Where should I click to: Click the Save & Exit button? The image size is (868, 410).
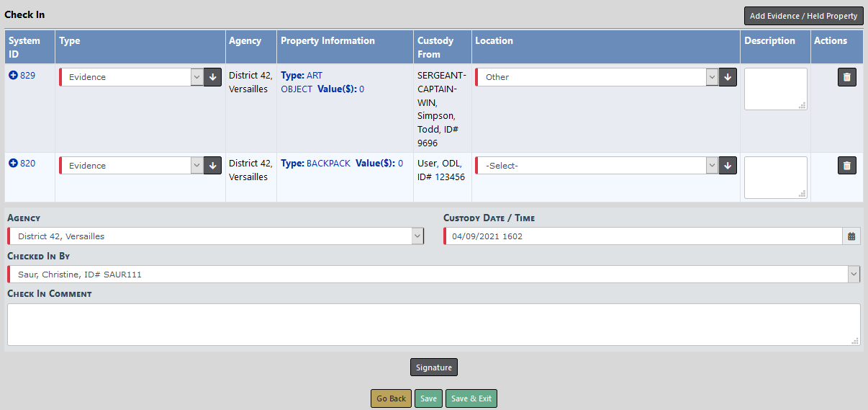[x=471, y=398]
